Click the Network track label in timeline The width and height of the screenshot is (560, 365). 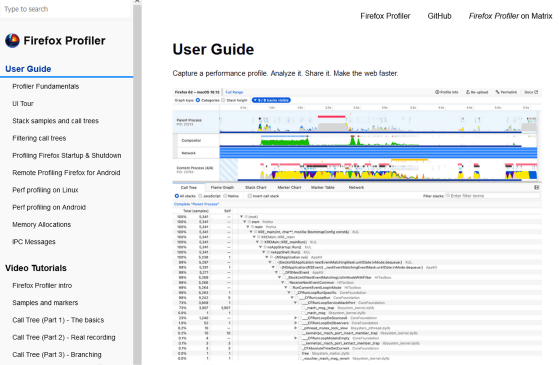pos(189,153)
